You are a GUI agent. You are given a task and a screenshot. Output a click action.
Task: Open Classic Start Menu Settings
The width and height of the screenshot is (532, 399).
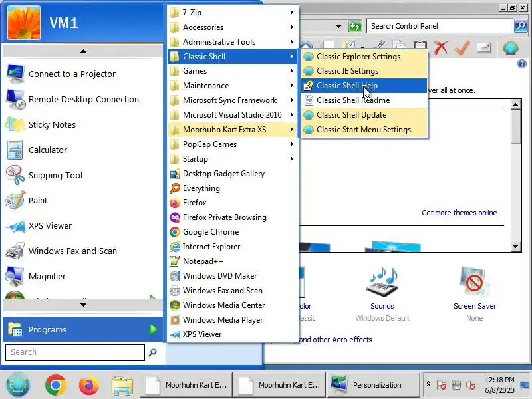pos(364,129)
